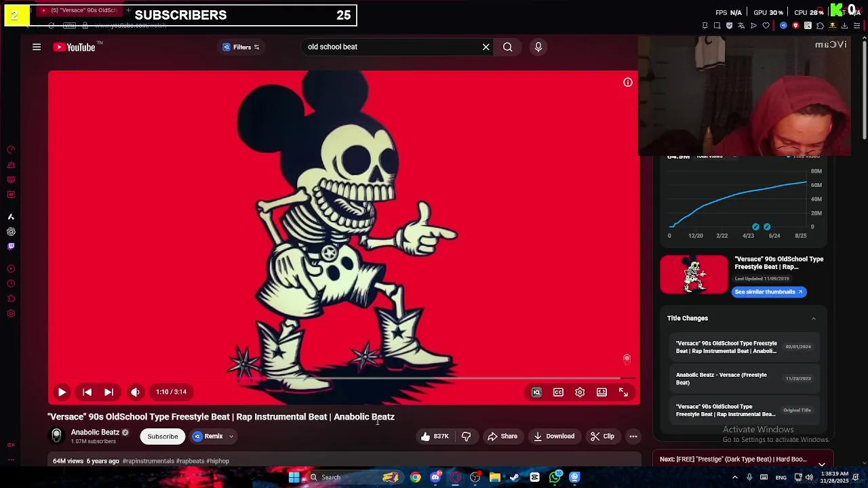868x488 pixels.
Task: Open Windows Start menu
Action: 294,477
